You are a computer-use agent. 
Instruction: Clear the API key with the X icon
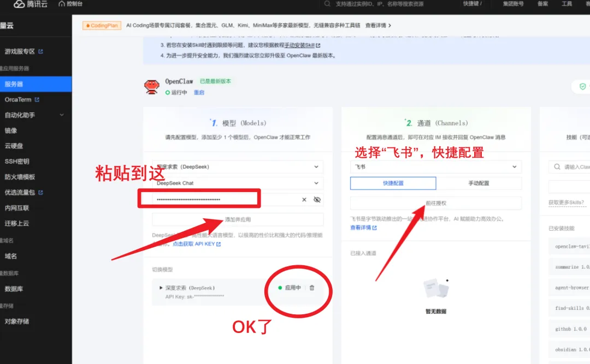(x=304, y=200)
